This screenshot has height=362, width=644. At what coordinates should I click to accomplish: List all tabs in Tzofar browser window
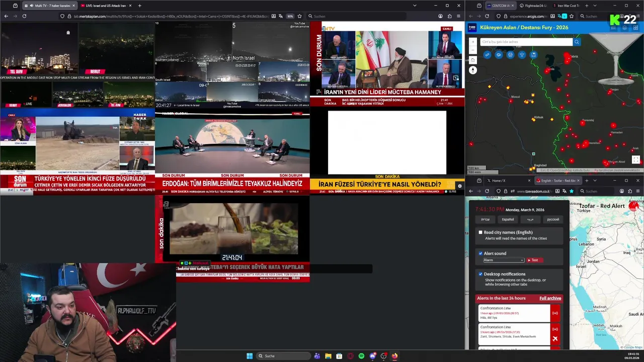595,180
